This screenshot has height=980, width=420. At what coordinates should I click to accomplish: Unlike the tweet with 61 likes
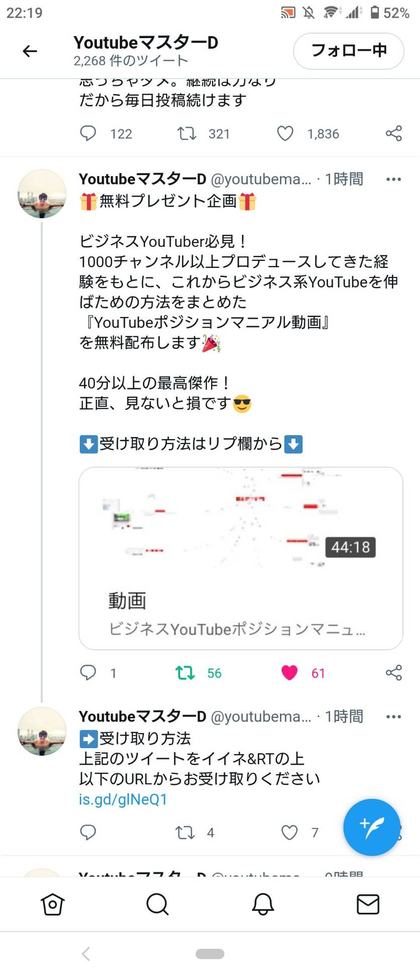pyautogui.click(x=290, y=672)
